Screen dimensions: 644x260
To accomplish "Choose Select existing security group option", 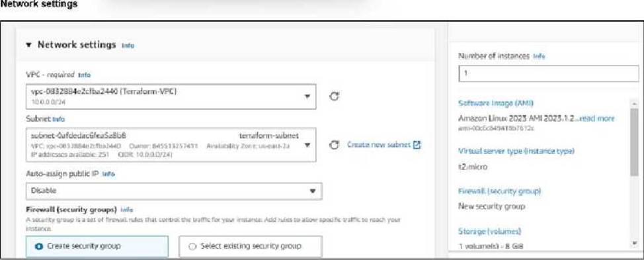I will point(251,247).
